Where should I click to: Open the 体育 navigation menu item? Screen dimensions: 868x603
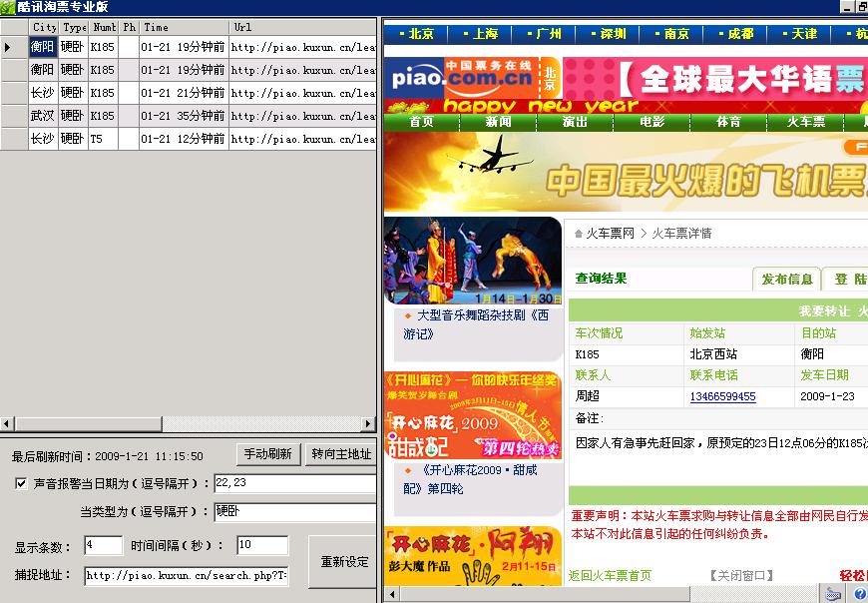(x=728, y=122)
